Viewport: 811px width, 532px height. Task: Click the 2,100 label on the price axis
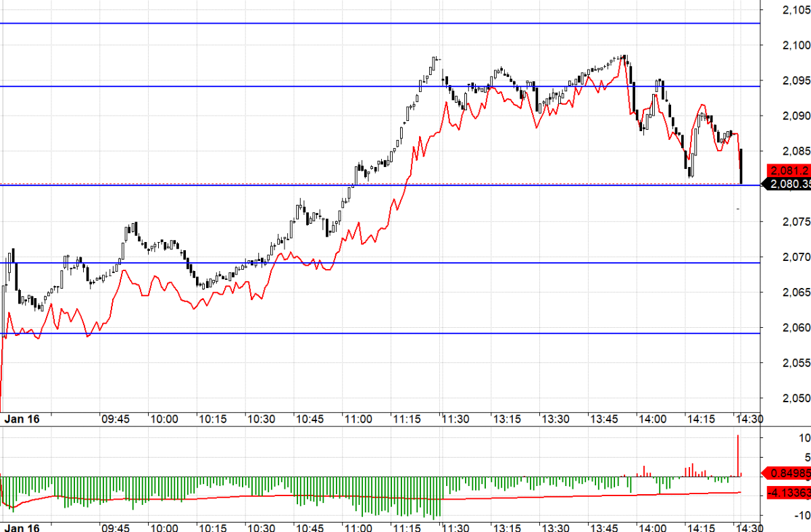tap(795, 45)
